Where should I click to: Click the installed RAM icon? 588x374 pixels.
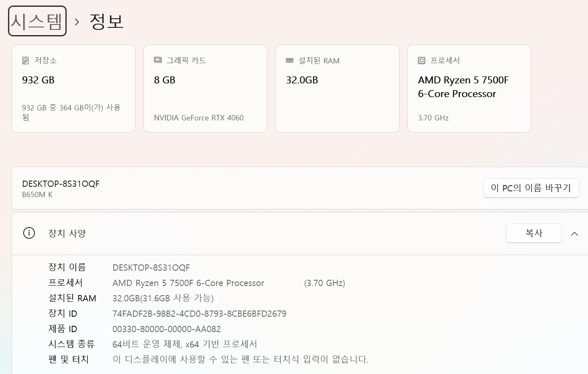[290, 61]
